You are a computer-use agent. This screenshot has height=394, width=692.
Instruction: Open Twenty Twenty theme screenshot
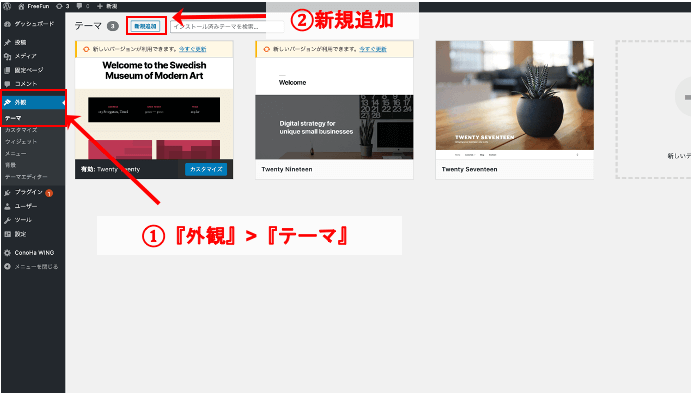[154, 109]
